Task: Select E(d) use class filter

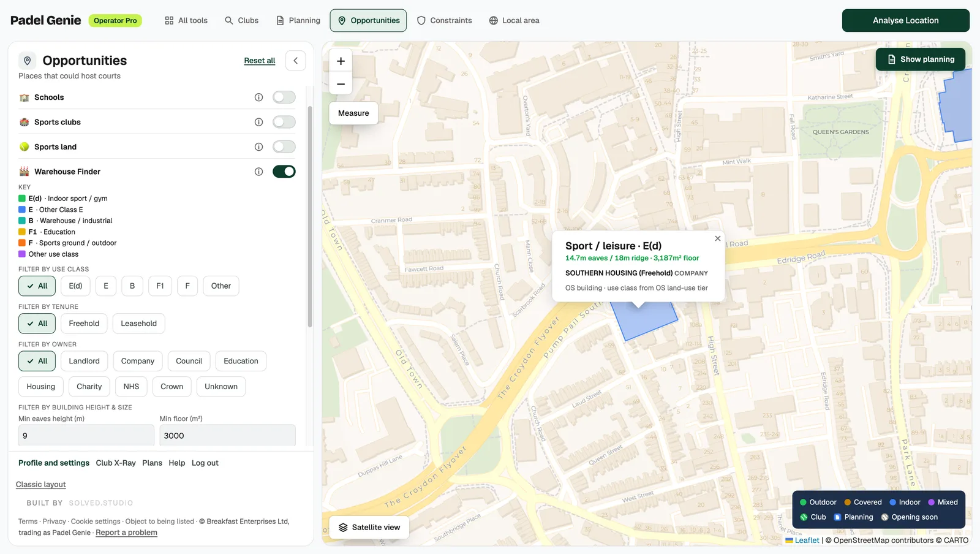Action: pyautogui.click(x=75, y=286)
